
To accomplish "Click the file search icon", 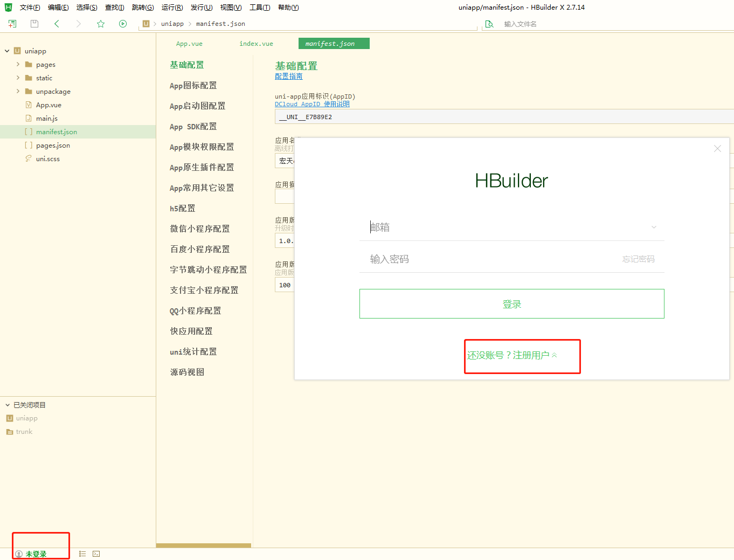I will click(x=489, y=24).
